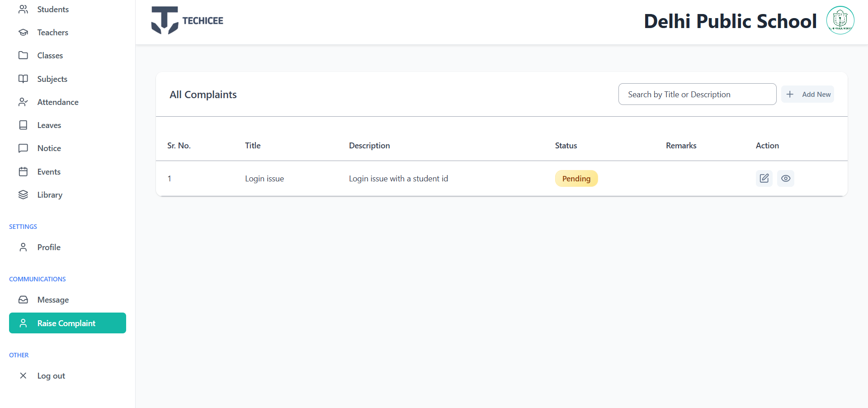Open the Leaves section
The width and height of the screenshot is (868, 408).
click(x=49, y=125)
